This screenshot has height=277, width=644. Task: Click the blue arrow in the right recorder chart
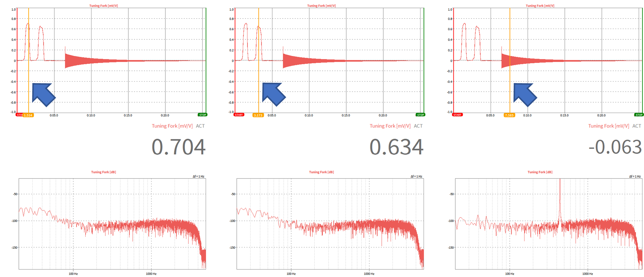point(524,94)
